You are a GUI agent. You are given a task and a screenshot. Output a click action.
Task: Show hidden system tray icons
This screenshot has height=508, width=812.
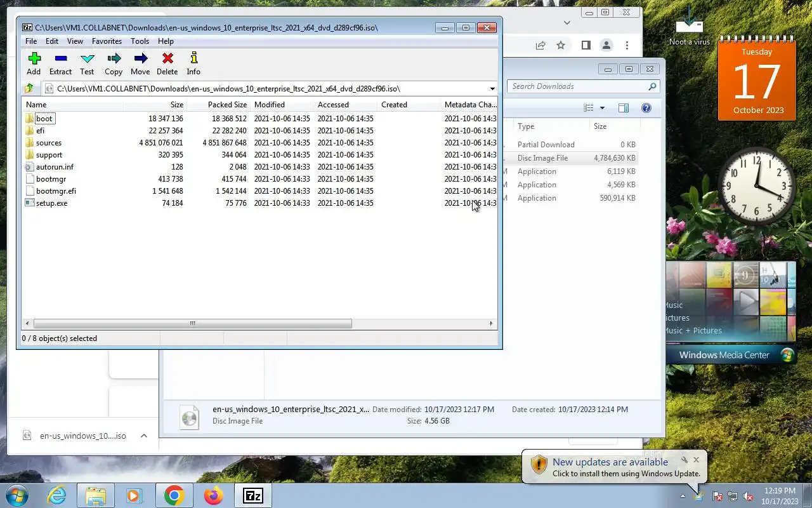[683, 496]
